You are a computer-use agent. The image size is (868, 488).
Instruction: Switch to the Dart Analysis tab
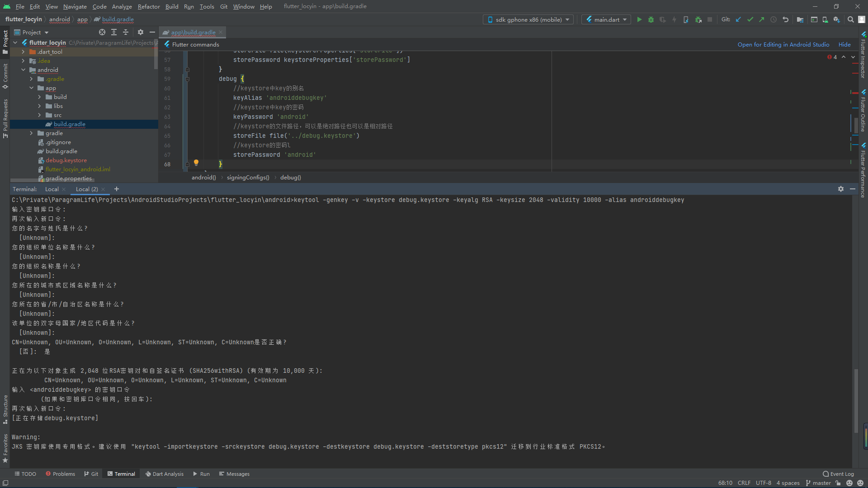click(x=164, y=474)
